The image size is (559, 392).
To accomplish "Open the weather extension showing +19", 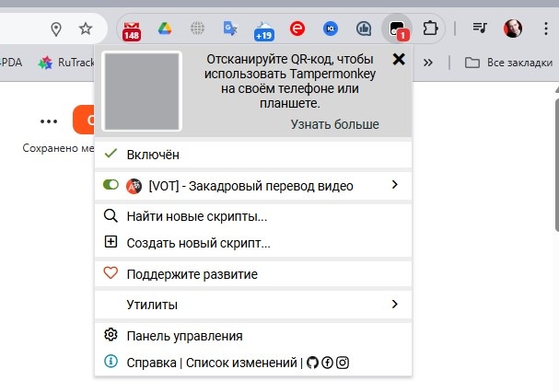I will (x=263, y=31).
